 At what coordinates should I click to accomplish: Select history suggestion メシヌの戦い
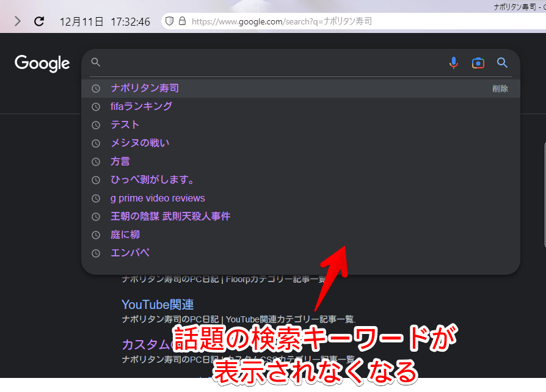pyautogui.click(x=301, y=143)
